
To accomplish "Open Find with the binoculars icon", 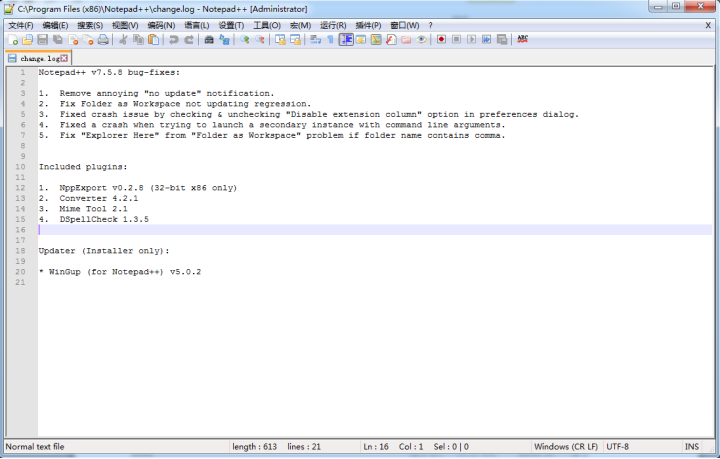I will click(209, 40).
